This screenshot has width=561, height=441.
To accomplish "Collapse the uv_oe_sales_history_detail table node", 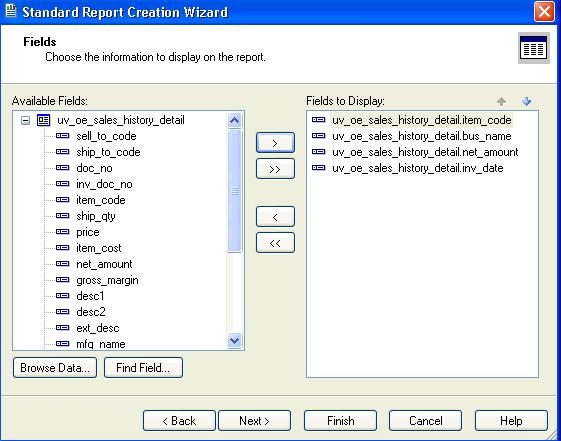I will coord(25,121).
